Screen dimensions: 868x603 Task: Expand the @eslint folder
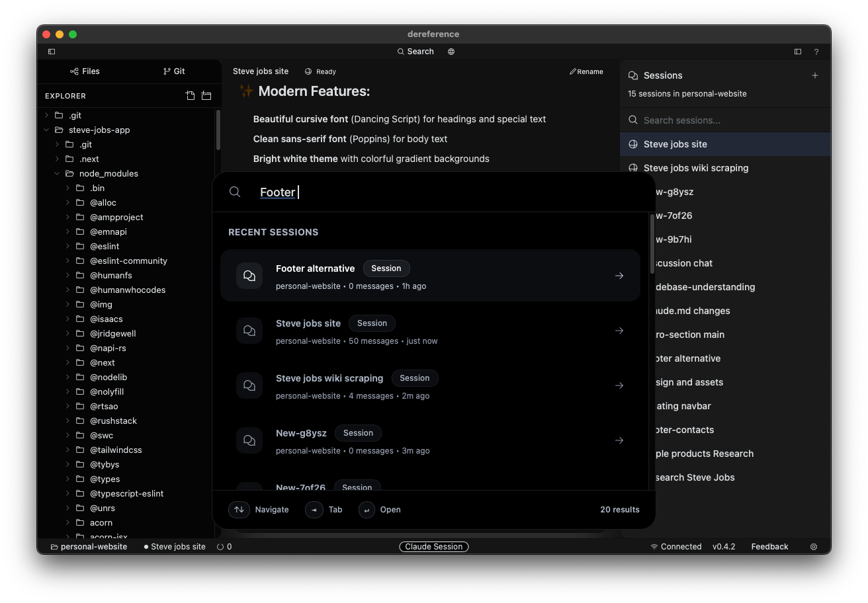click(68, 246)
